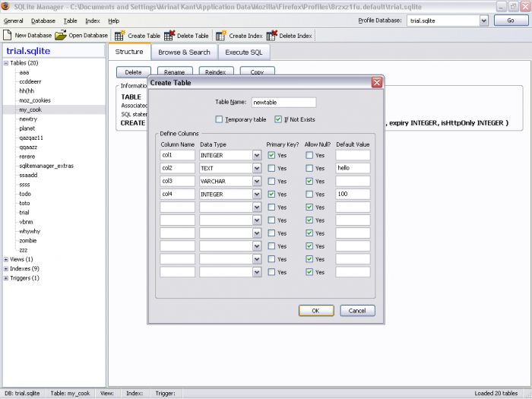
Task: Uncheck the If Not Exists checkbox
Action: click(278, 119)
